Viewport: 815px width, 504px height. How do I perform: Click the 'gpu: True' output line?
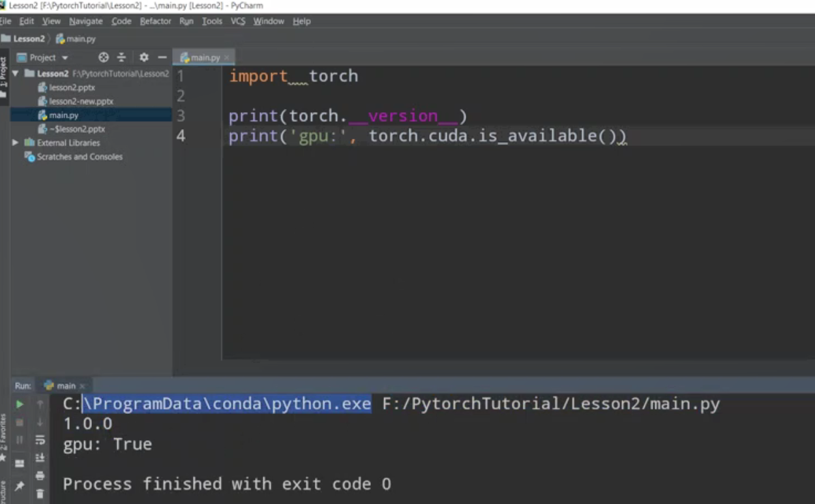point(108,444)
